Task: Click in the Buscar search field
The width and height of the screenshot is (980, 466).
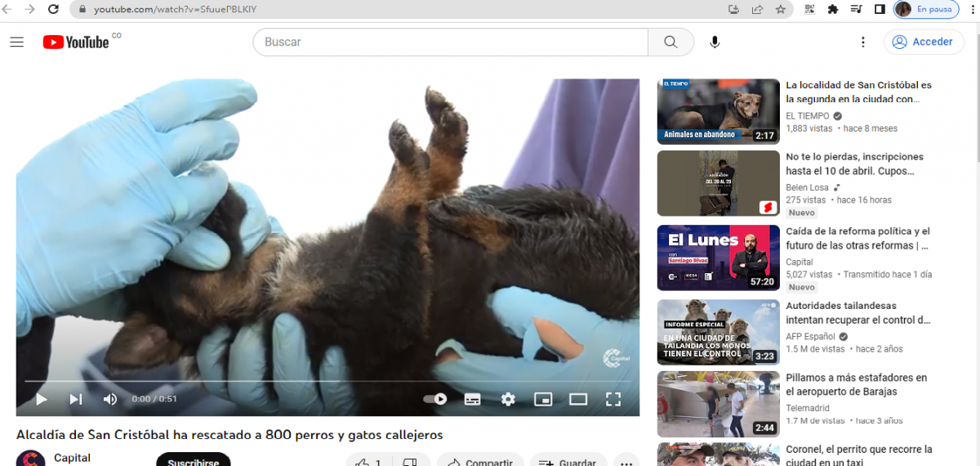Action: pyautogui.click(x=449, y=42)
